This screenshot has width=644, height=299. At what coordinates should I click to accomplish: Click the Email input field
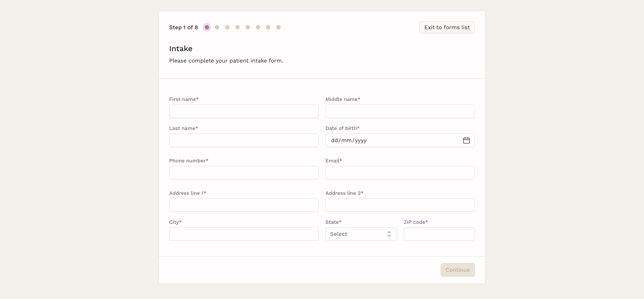point(400,173)
